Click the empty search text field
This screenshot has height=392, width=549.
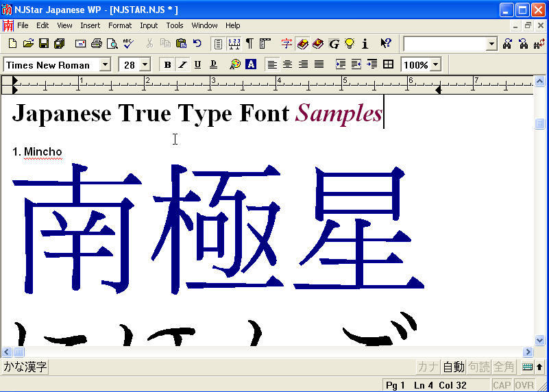[444, 44]
